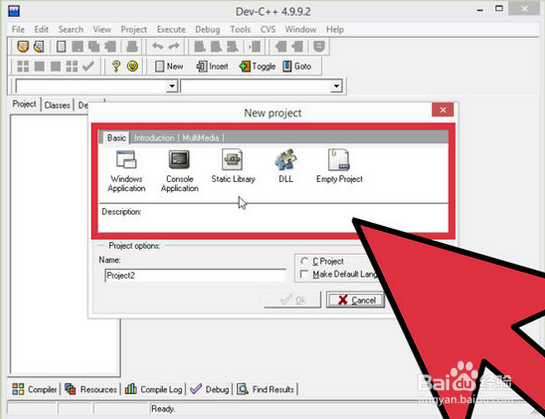Open the Window menu
This screenshot has height=419, width=545.
pyautogui.click(x=301, y=29)
